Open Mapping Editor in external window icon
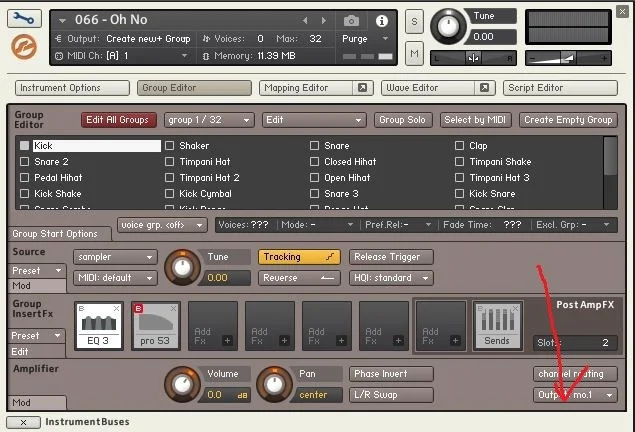 [x=362, y=87]
